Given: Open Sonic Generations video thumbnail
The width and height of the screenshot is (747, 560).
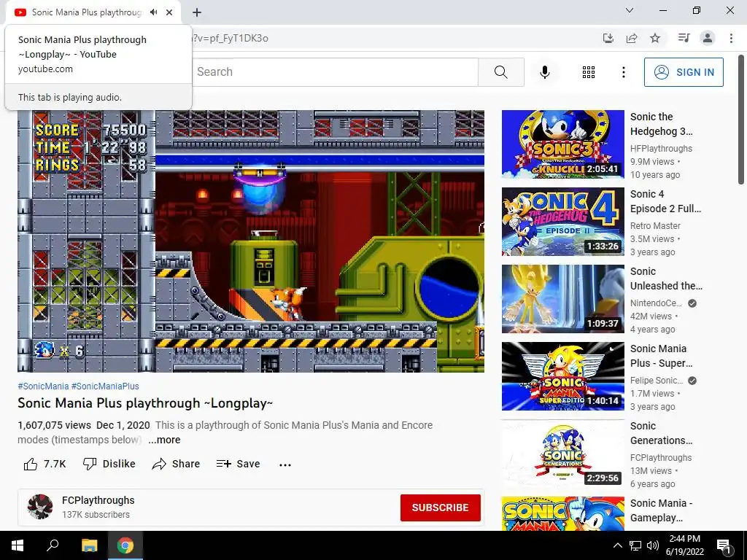Looking at the screenshot, I should pos(562,454).
